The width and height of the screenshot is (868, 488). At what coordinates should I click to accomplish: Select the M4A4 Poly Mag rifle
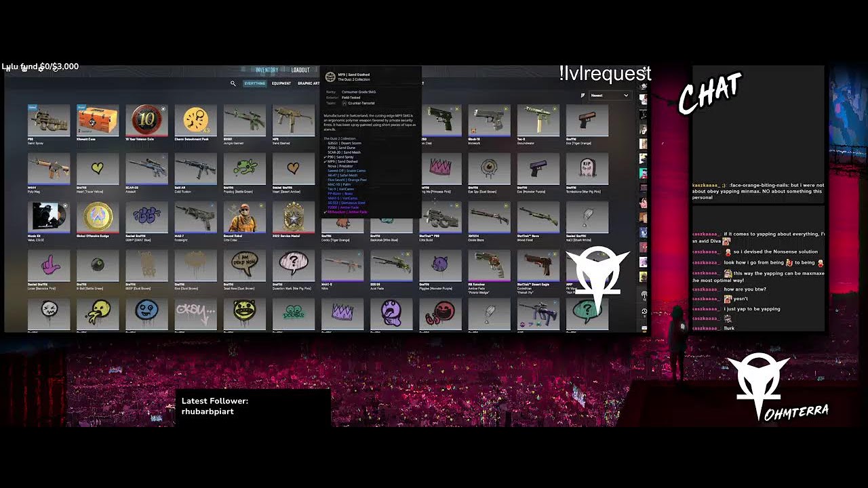(49, 169)
